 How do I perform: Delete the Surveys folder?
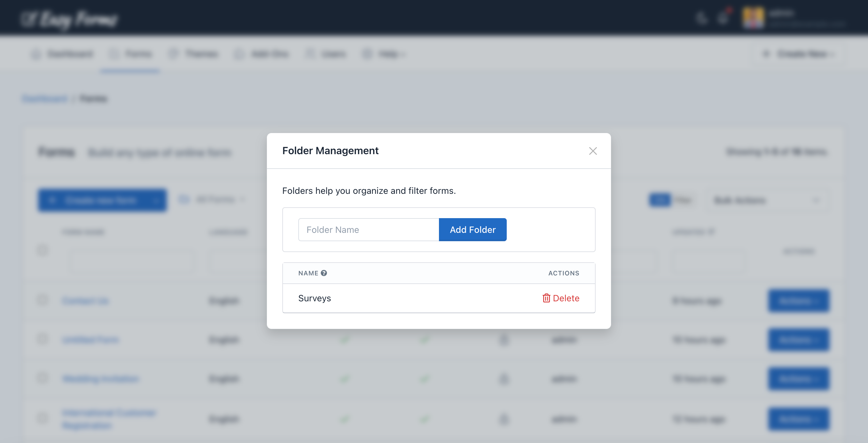561,298
